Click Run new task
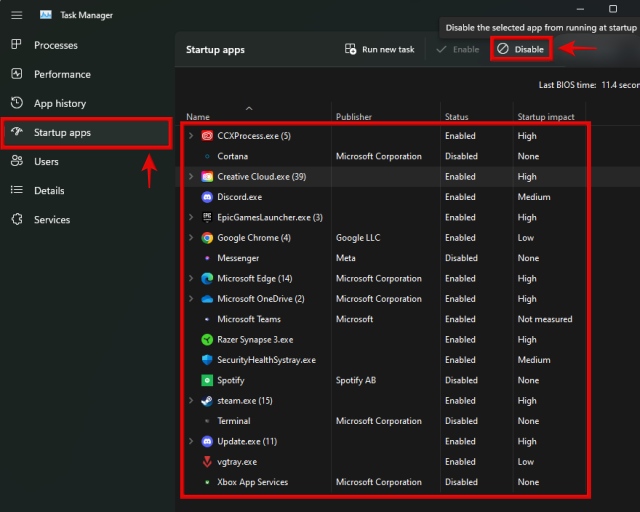The width and height of the screenshot is (640, 512). point(379,49)
